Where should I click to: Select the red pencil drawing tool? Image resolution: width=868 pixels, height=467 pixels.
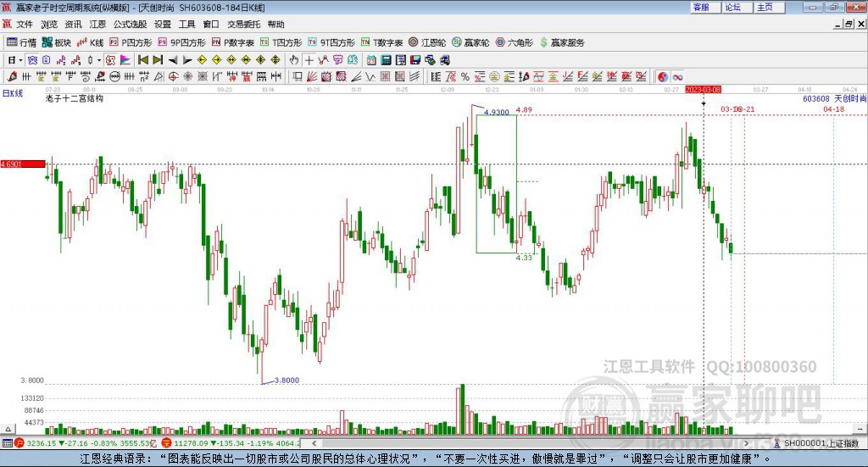pyautogui.click(x=12, y=76)
